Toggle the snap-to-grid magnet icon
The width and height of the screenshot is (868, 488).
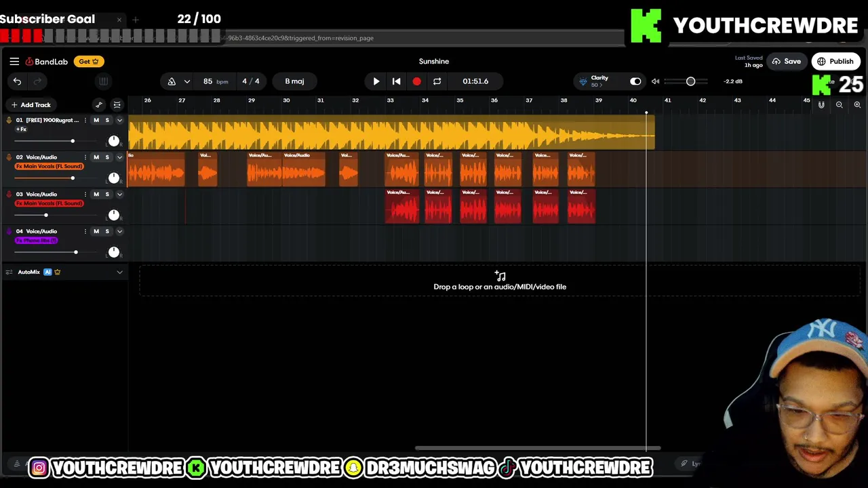pyautogui.click(x=821, y=105)
